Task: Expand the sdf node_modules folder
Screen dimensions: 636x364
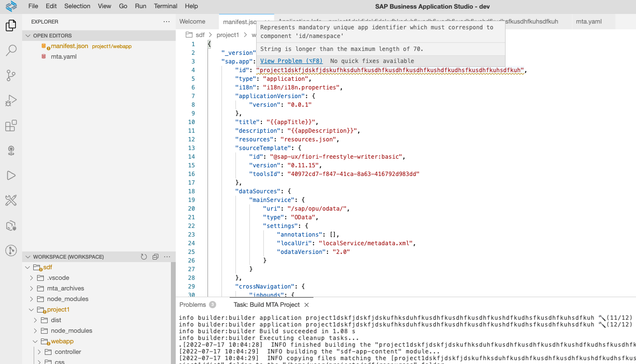Action: coord(32,299)
